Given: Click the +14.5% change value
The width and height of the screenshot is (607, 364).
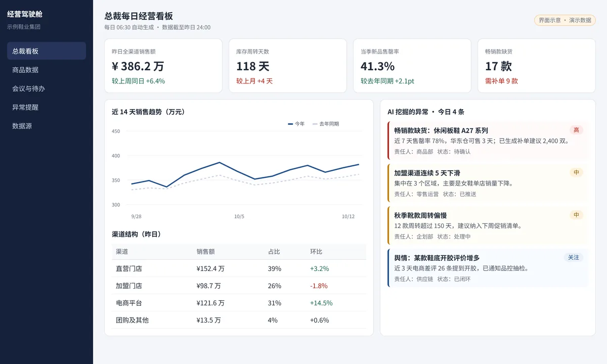Looking at the screenshot, I should (321, 303).
